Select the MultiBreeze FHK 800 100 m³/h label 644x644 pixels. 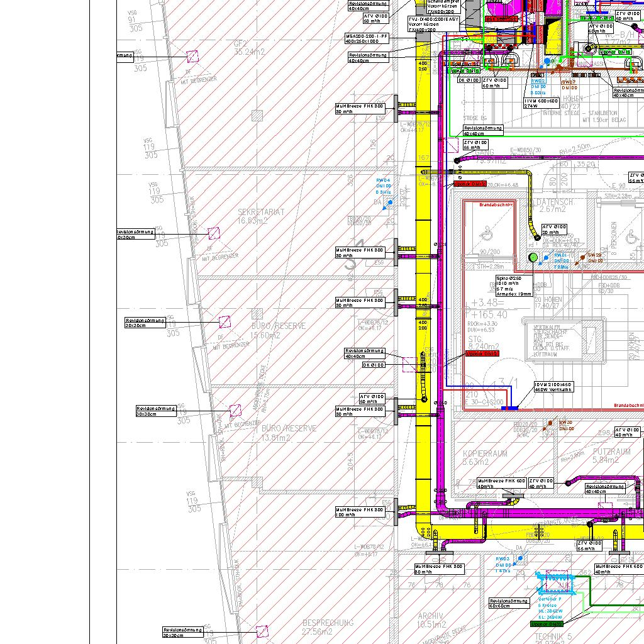coord(360,513)
